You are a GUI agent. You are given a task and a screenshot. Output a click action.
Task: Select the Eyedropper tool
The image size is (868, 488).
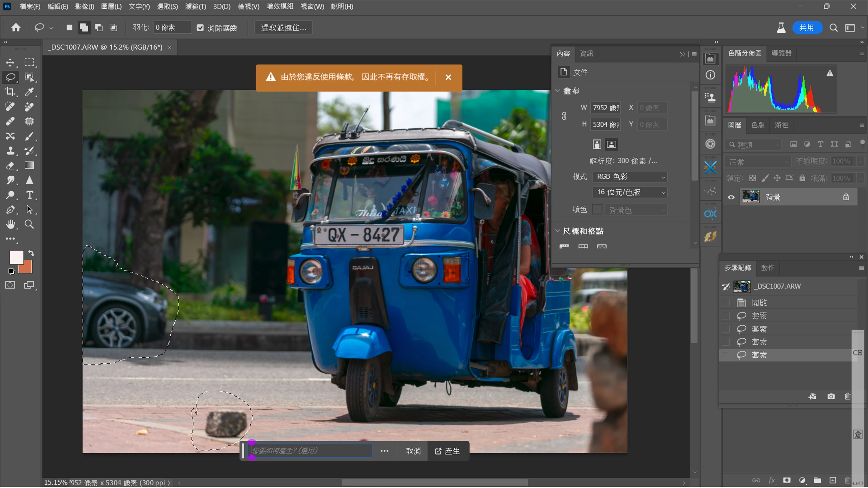(29, 91)
